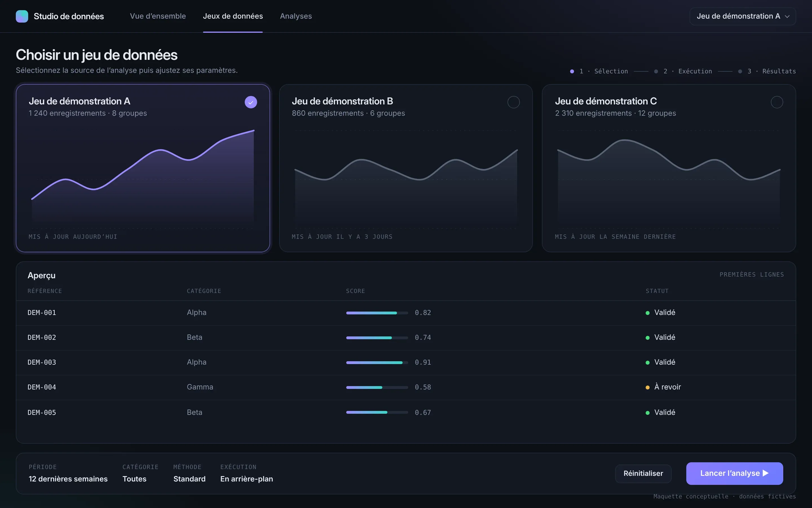Launch analysis with Lancer l'analyse button

click(x=734, y=473)
